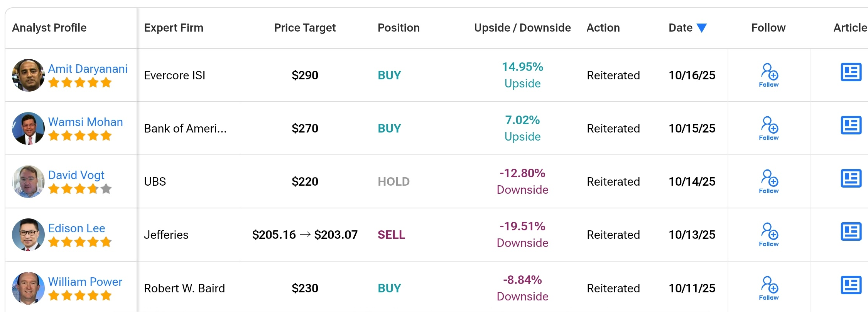Open article for Bank of America rating
Viewport: 868px width, 312px height.
click(x=851, y=125)
